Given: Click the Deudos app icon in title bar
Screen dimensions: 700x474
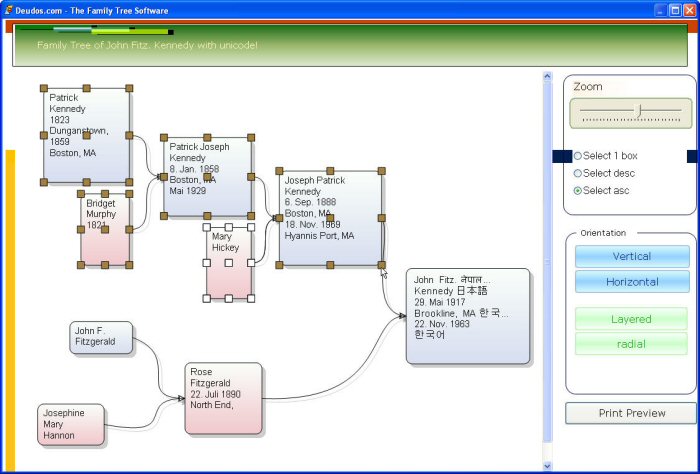Looking at the screenshot, I should 9,9.
